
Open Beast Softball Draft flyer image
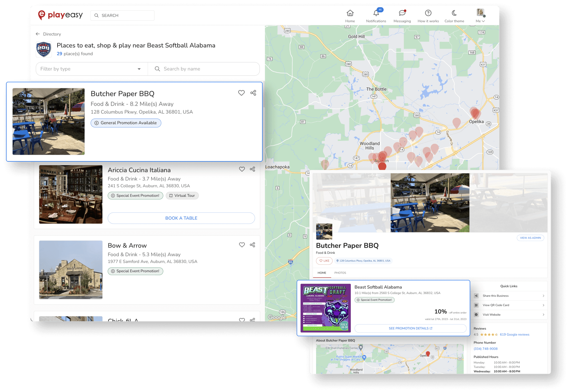coord(325,308)
